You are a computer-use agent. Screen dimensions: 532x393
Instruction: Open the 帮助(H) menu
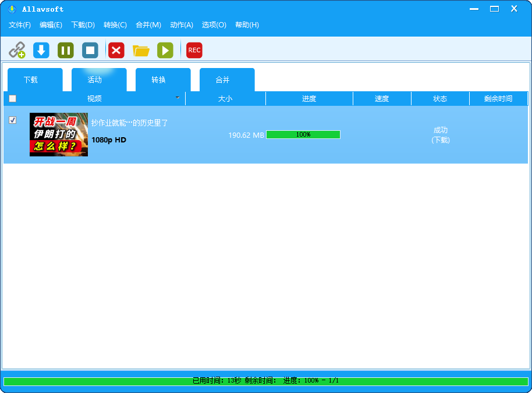[x=247, y=25]
